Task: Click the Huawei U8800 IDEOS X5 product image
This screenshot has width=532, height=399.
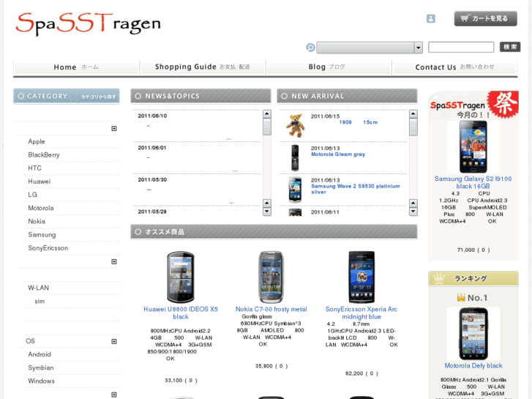Action: (x=181, y=277)
